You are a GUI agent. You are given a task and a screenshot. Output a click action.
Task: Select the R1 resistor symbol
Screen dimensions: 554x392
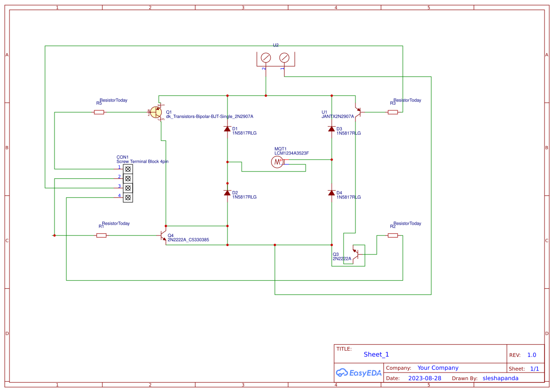click(101, 236)
